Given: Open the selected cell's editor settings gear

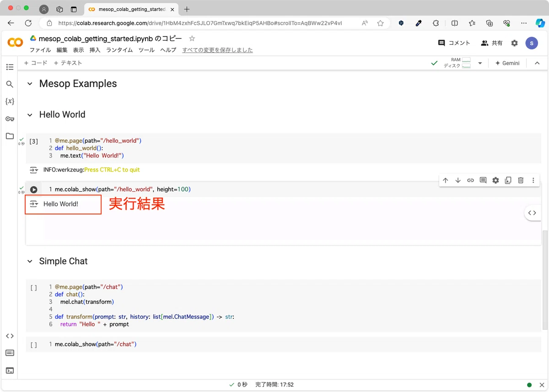Looking at the screenshot, I should (495, 181).
